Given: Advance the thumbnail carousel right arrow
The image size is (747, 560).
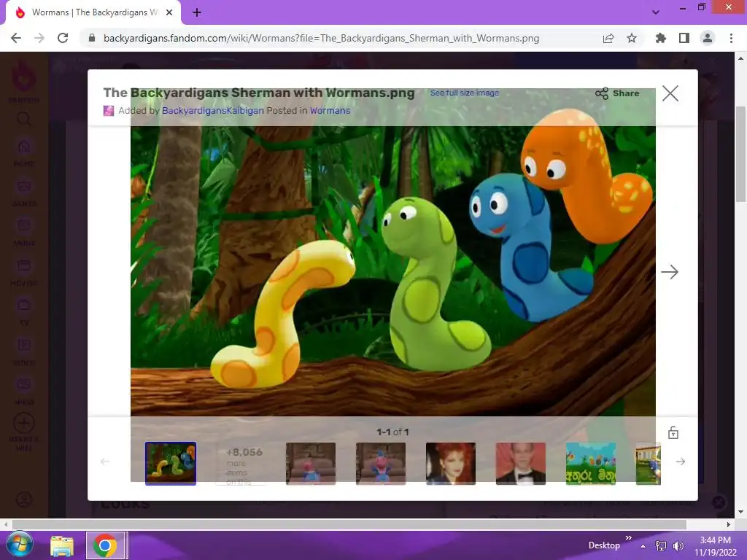Looking at the screenshot, I should point(681,462).
